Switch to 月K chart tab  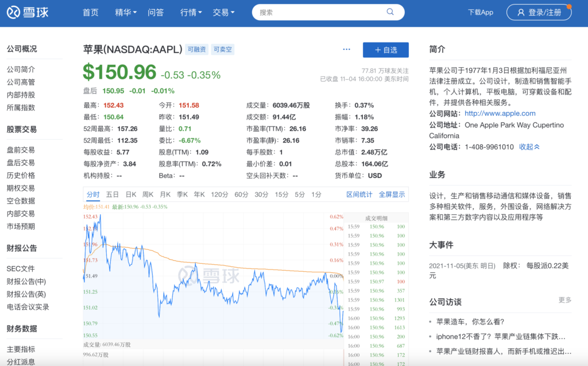165,194
